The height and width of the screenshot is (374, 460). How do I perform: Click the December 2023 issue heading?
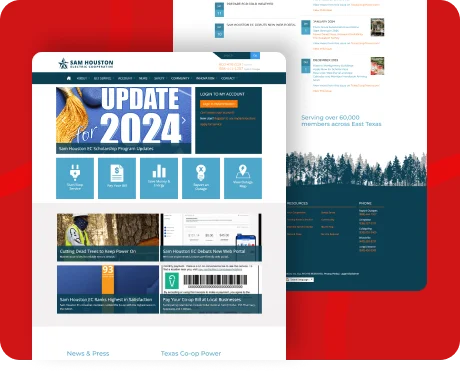pos(325,60)
